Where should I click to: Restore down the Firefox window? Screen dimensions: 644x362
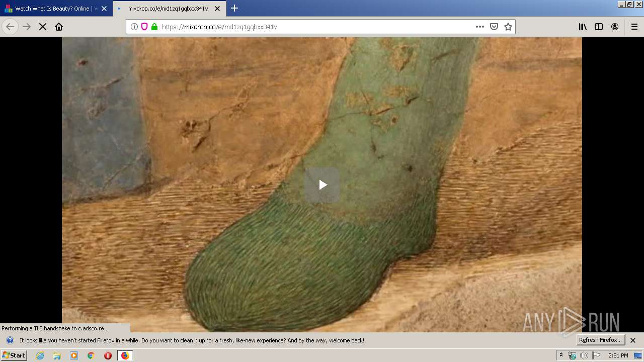pyautogui.click(x=629, y=4)
